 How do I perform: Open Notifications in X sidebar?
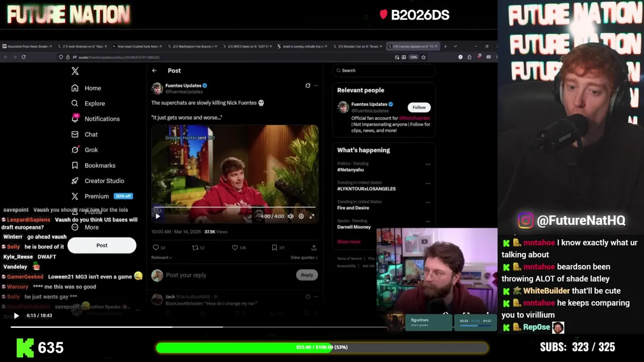coord(96,119)
